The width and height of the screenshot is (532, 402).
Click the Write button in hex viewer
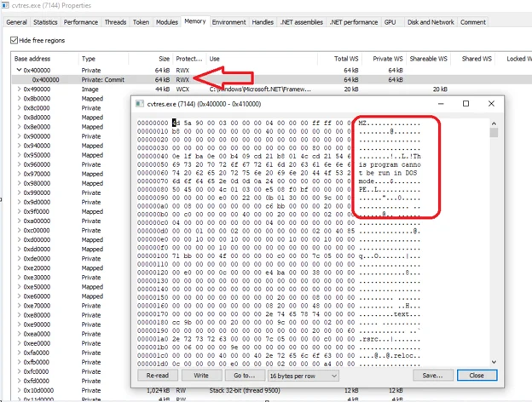point(201,376)
